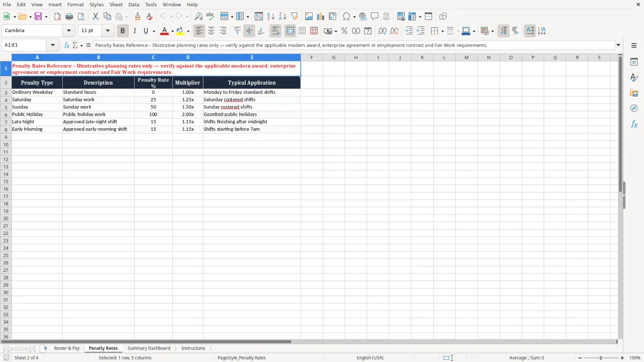644x362 pixels.
Task: Switch to the Roster & Pay sheet
Action: tap(67, 349)
